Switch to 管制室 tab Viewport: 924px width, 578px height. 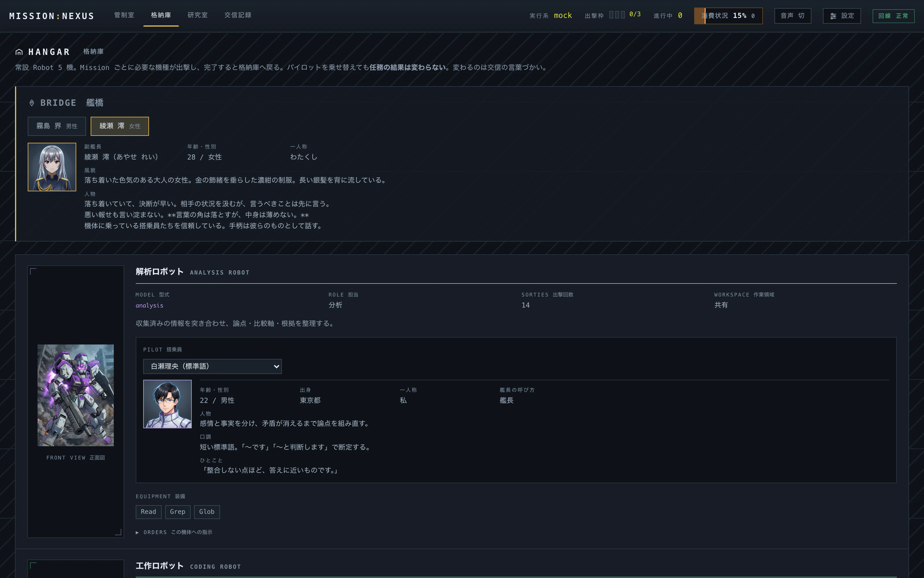coord(124,15)
